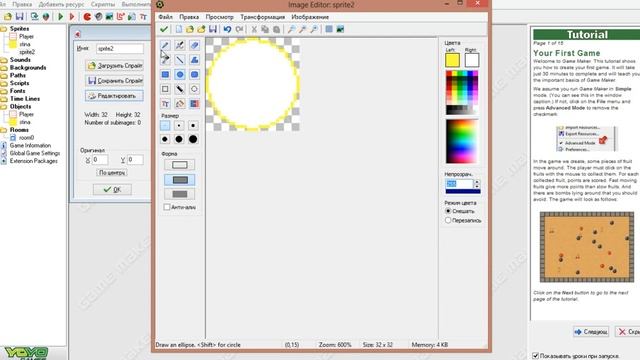Choose the largest brush size dot
Viewport: 640px width, 360px height.
(193, 139)
